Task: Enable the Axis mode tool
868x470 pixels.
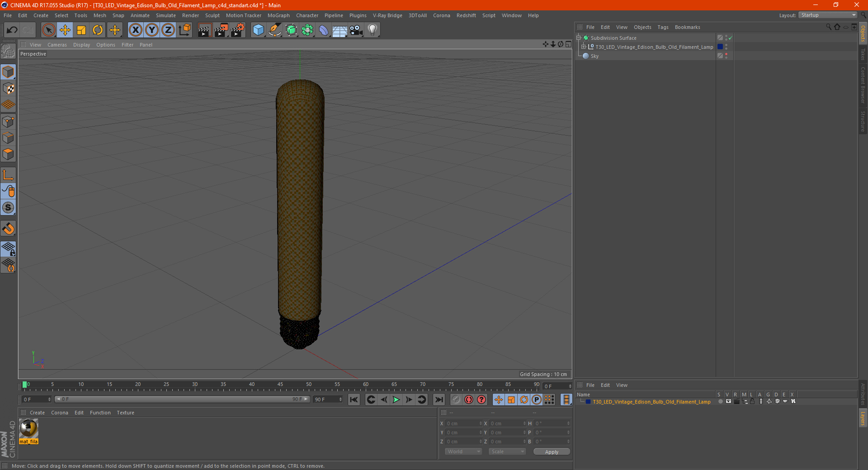Action: tap(8, 175)
